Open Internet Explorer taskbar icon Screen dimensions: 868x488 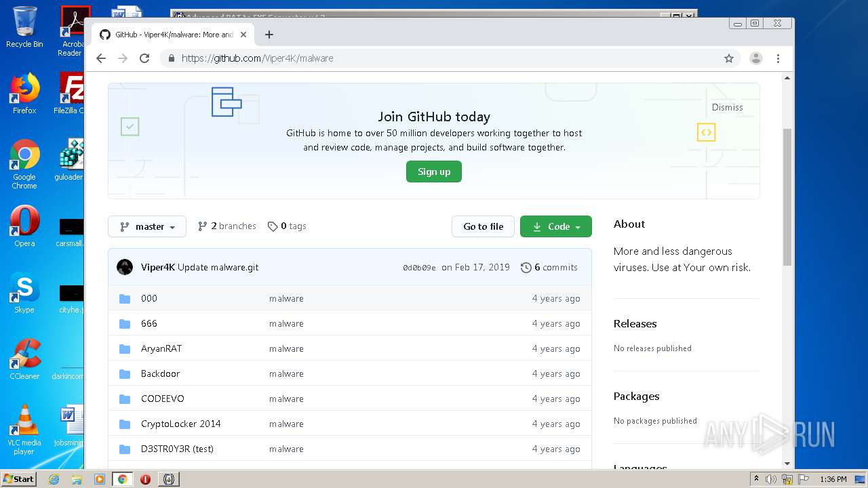click(x=54, y=479)
